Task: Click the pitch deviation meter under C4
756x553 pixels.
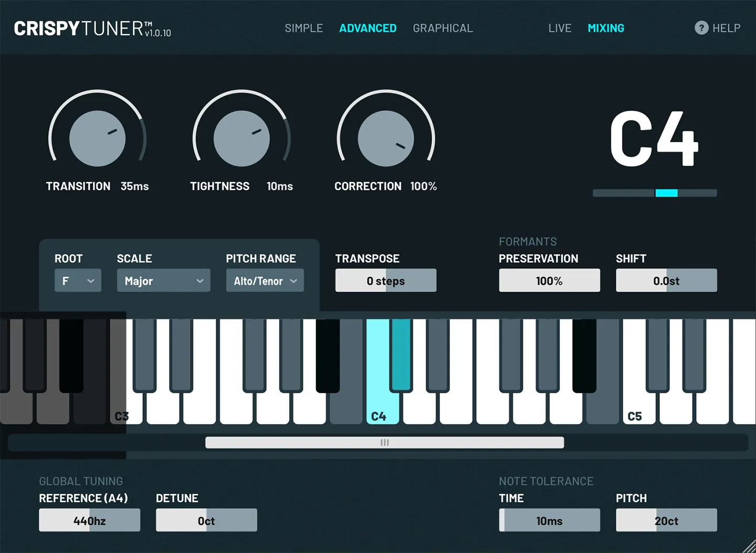Action: (655, 193)
